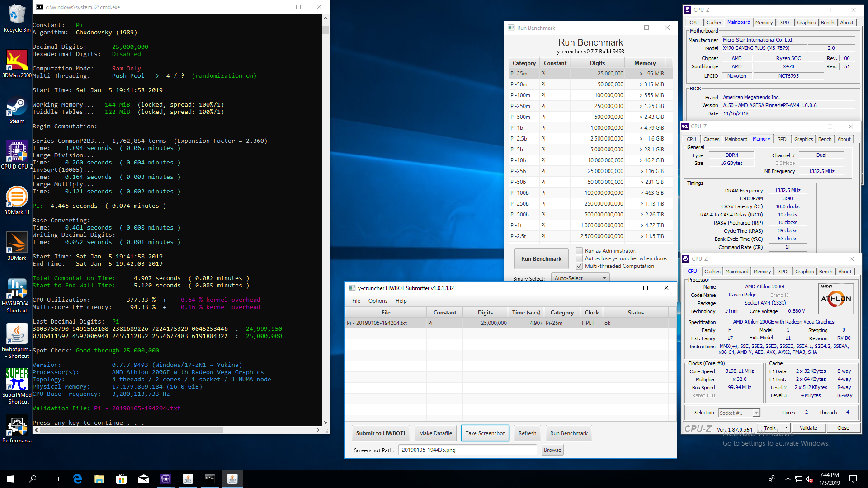Open the SuperPiMod shortcut icon

[x=17, y=386]
